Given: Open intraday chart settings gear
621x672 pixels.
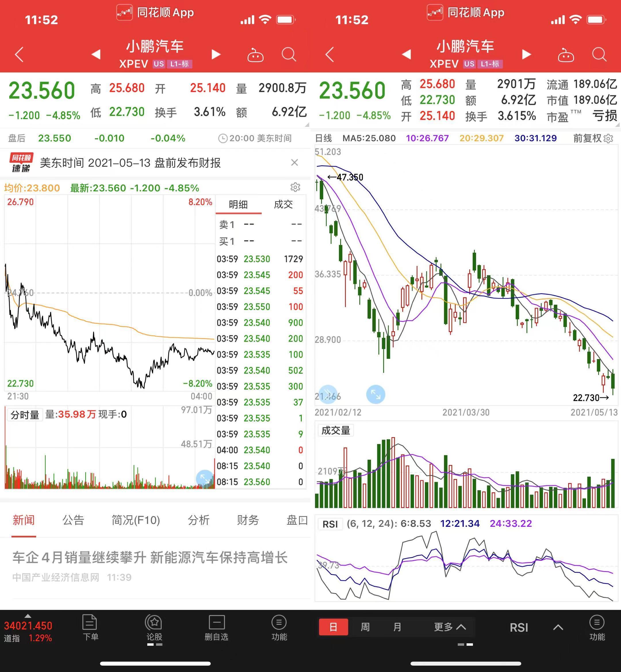Looking at the screenshot, I should [295, 187].
